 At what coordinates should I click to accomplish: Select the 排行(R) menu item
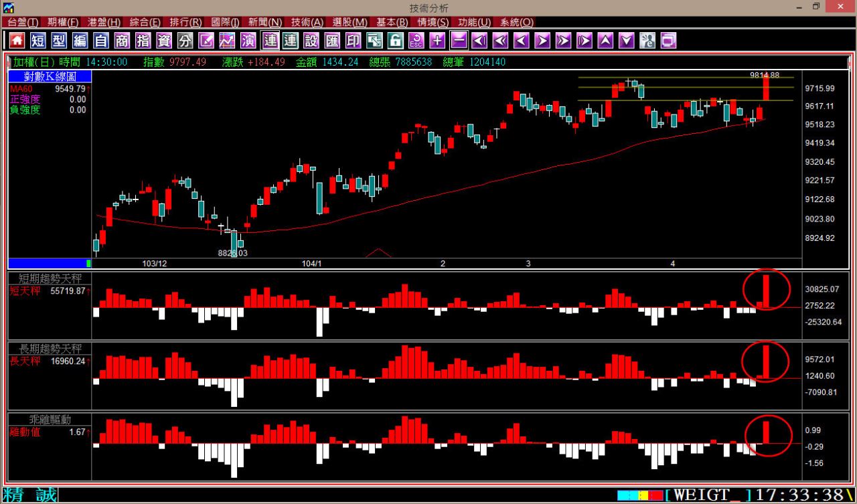[185, 22]
